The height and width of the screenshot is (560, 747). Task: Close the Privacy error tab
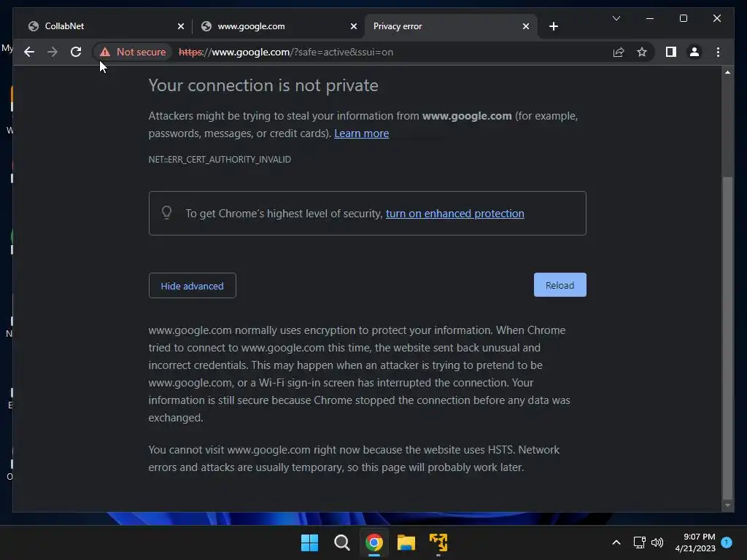pos(526,26)
